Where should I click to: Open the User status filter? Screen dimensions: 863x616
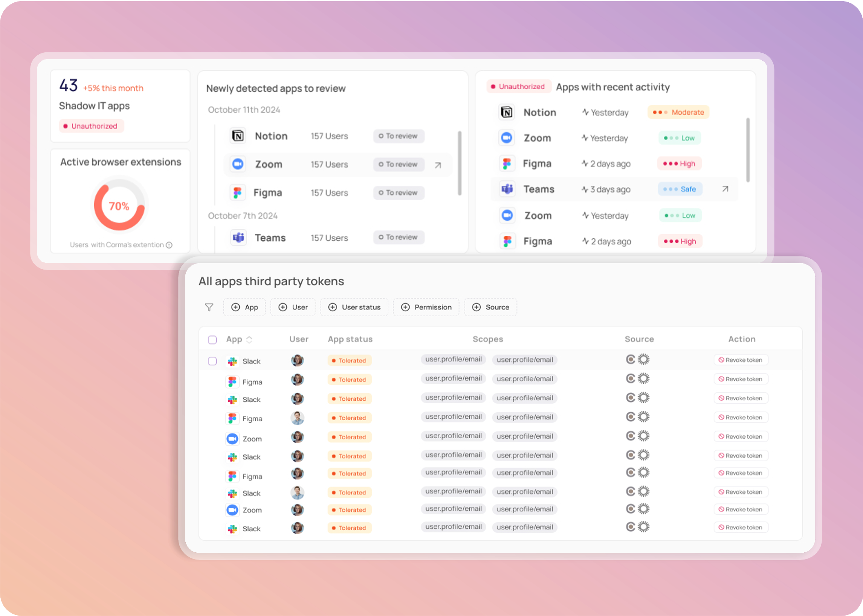(x=354, y=307)
